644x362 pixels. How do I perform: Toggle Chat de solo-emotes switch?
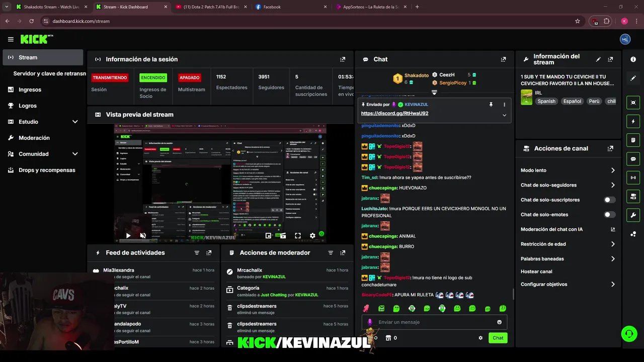click(609, 215)
